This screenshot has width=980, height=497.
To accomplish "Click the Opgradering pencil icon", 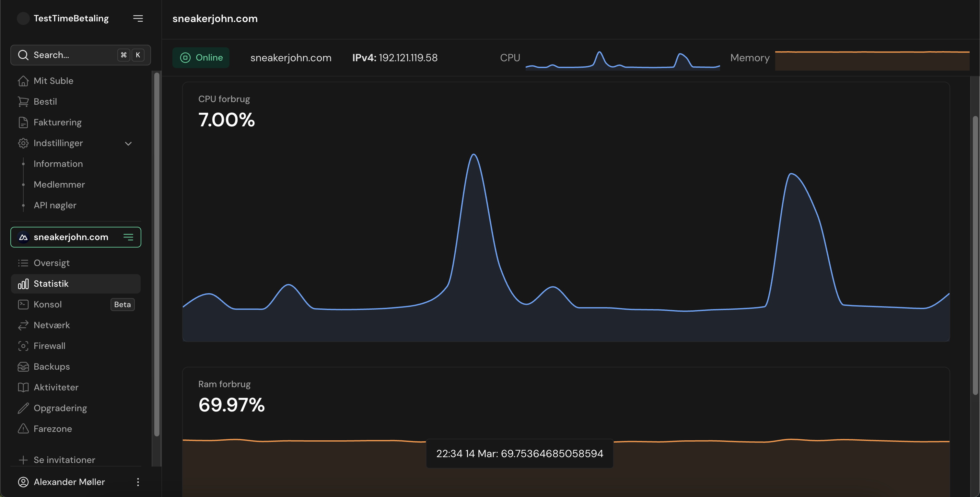I will pos(23,408).
